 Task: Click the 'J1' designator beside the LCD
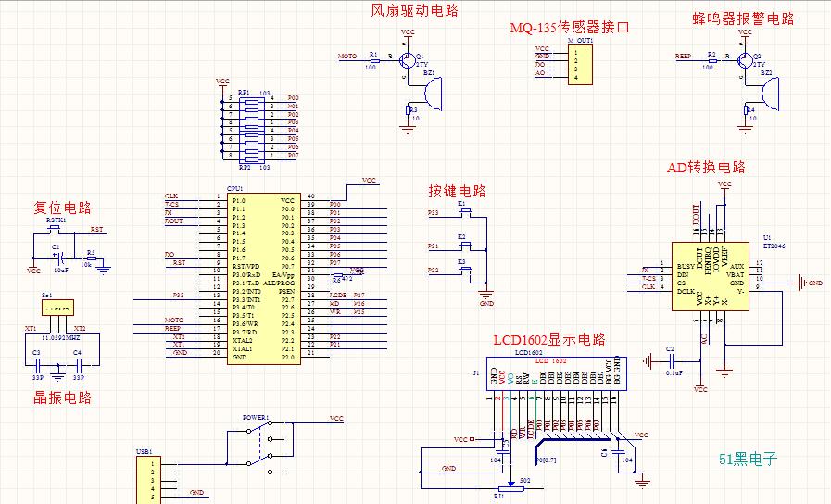(x=476, y=373)
